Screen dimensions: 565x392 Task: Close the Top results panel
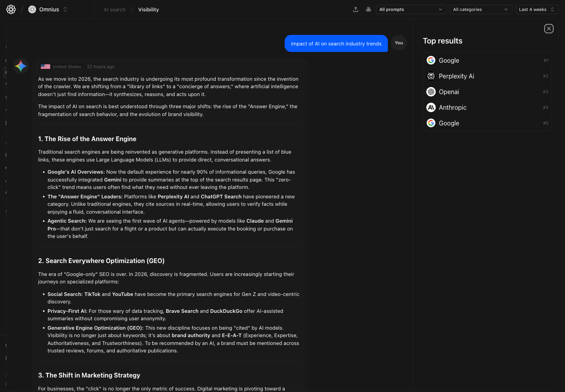pos(549,28)
